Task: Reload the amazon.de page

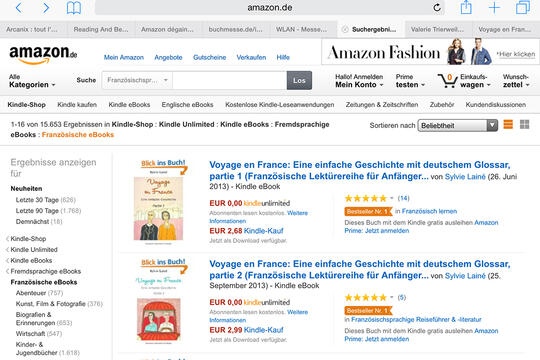Action: pos(437,8)
